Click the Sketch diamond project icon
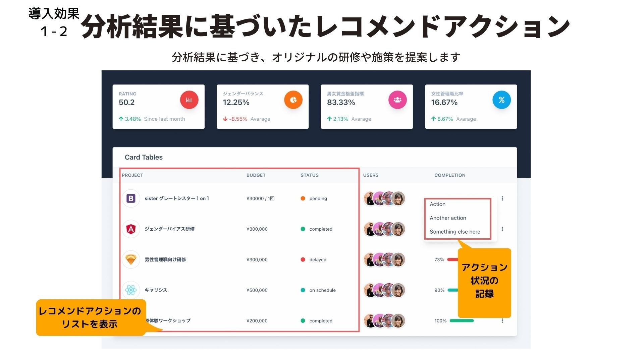The height and width of the screenshot is (362, 644). pyautogui.click(x=131, y=259)
